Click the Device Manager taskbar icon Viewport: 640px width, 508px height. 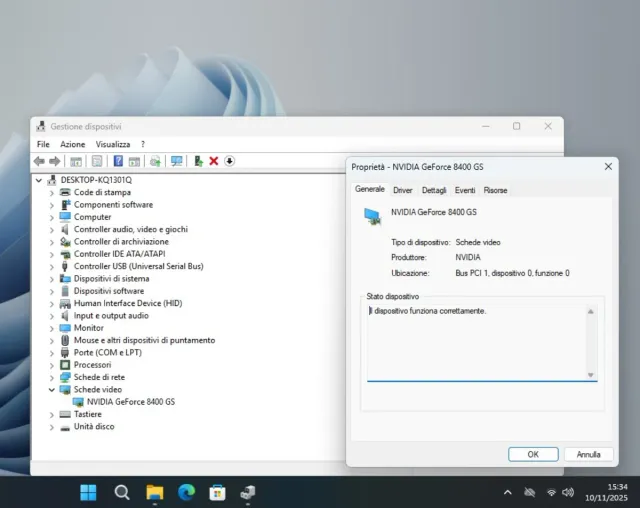(248, 492)
